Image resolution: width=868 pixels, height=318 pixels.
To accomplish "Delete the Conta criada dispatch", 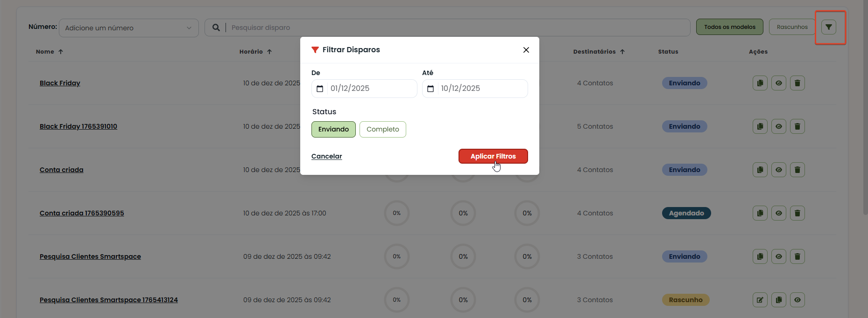I will point(797,170).
